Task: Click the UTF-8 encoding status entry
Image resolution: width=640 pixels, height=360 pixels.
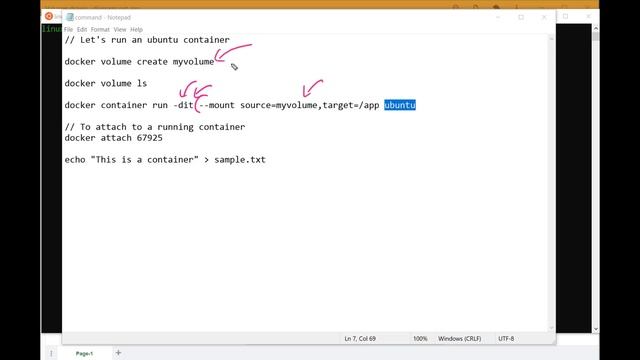Action: [x=506, y=338]
